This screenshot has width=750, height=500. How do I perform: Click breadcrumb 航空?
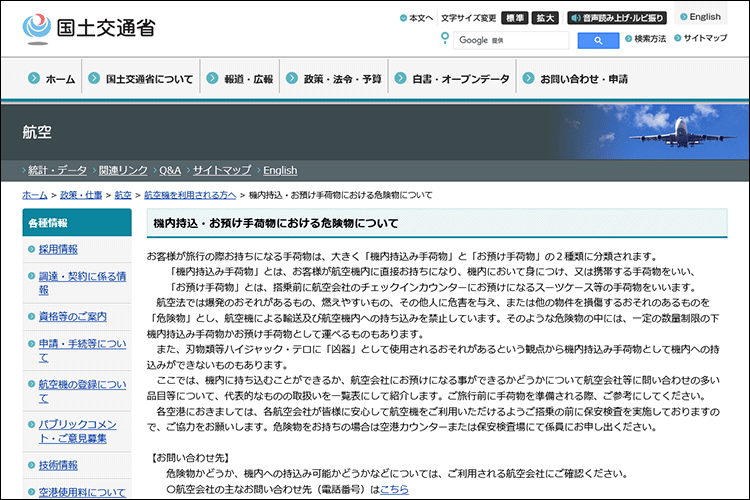pyautogui.click(x=123, y=195)
